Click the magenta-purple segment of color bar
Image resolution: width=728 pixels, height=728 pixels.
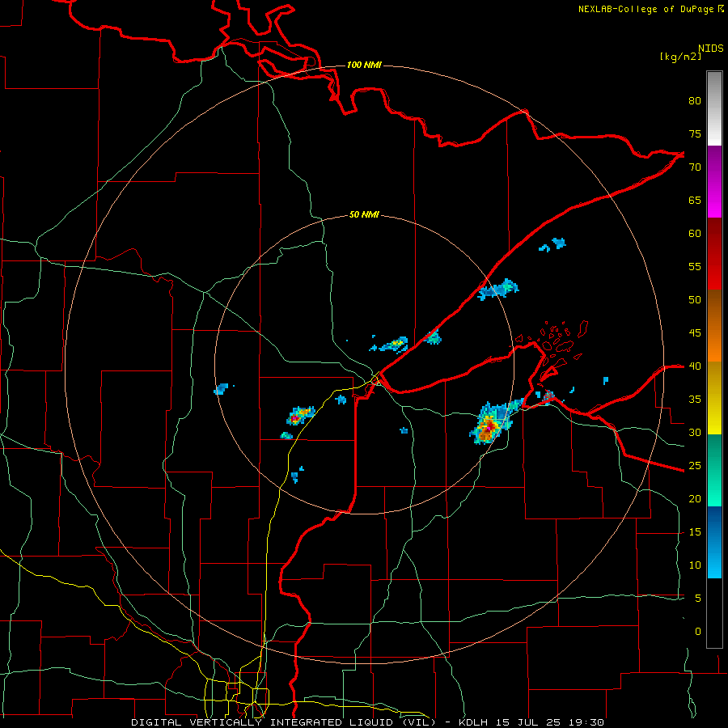714,181
